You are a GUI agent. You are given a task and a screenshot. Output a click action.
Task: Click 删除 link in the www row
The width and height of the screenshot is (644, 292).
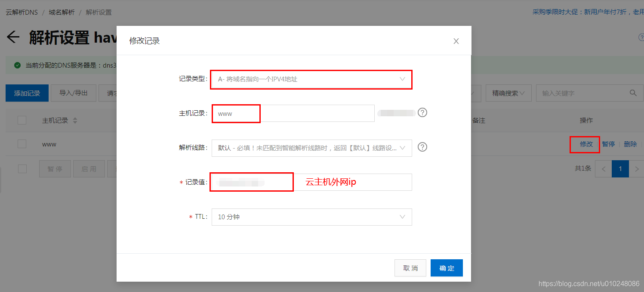(630, 144)
